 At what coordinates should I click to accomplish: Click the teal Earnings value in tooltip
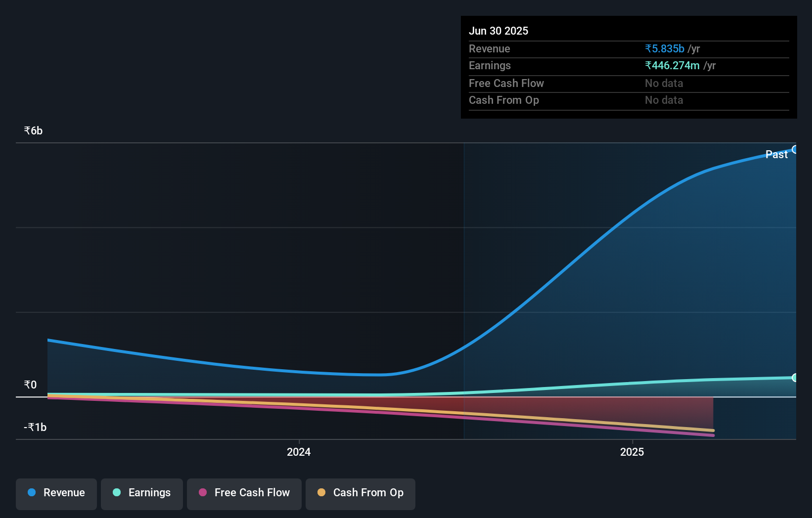click(673, 65)
